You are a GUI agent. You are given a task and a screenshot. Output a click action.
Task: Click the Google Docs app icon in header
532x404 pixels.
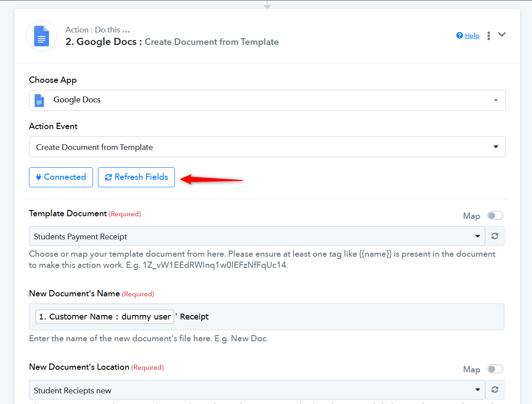pyautogui.click(x=41, y=36)
